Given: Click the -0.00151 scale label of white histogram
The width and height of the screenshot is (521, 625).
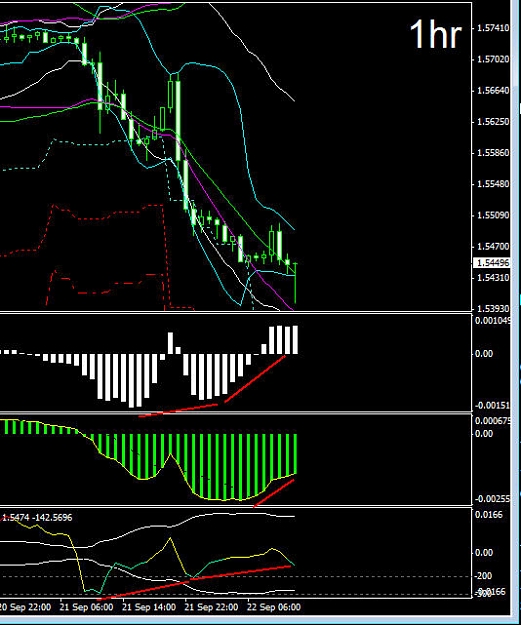Looking at the screenshot, I should [x=493, y=406].
